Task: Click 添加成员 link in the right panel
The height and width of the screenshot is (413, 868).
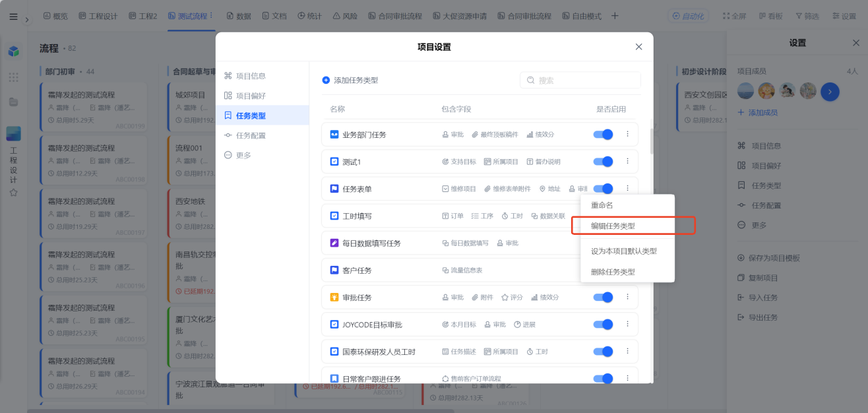Action: tap(758, 113)
